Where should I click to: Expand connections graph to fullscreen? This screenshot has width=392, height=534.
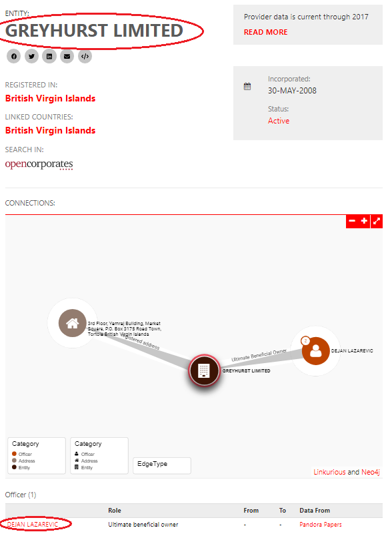tap(377, 221)
